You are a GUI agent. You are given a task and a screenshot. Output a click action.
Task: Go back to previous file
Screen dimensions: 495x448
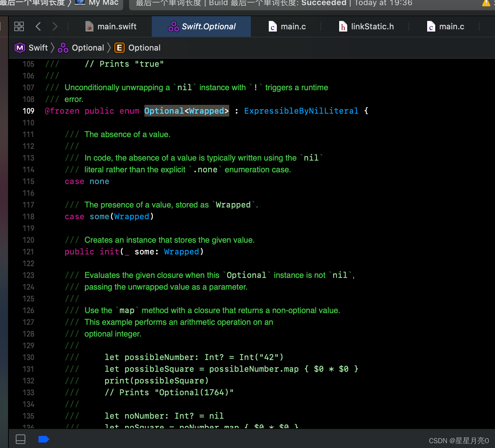pos(38,26)
